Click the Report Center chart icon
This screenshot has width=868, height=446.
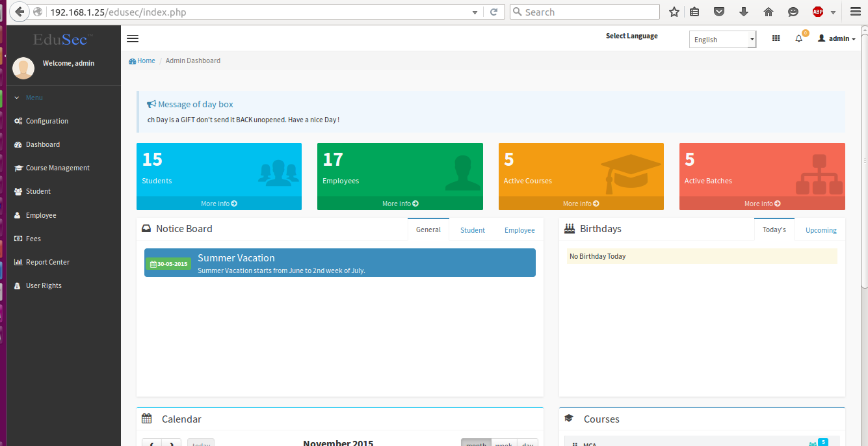(18, 263)
